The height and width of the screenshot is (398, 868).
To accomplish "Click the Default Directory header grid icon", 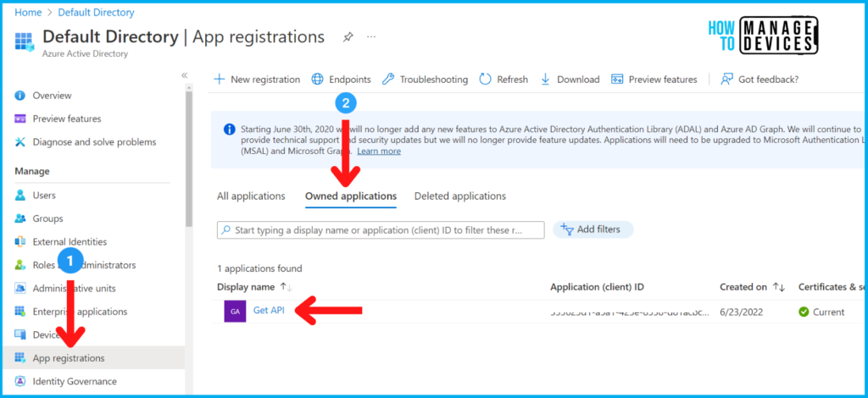I will point(25,41).
